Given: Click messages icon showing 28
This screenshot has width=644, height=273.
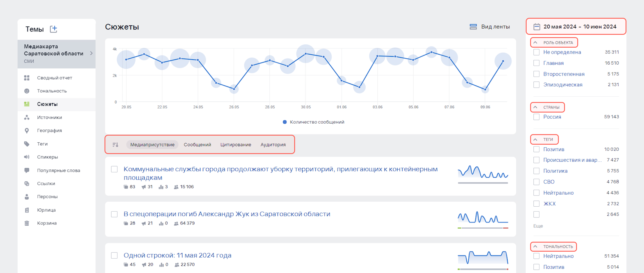Looking at the screenshot, I should tap(126, 223).
